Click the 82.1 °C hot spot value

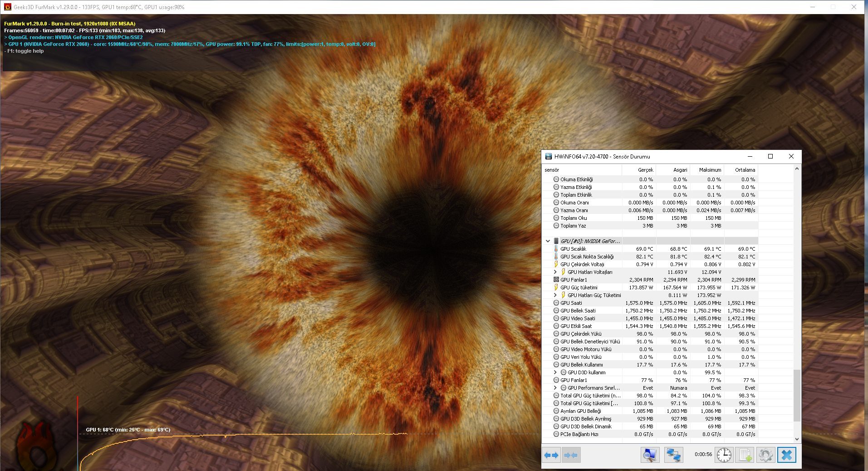pos(644,257)
